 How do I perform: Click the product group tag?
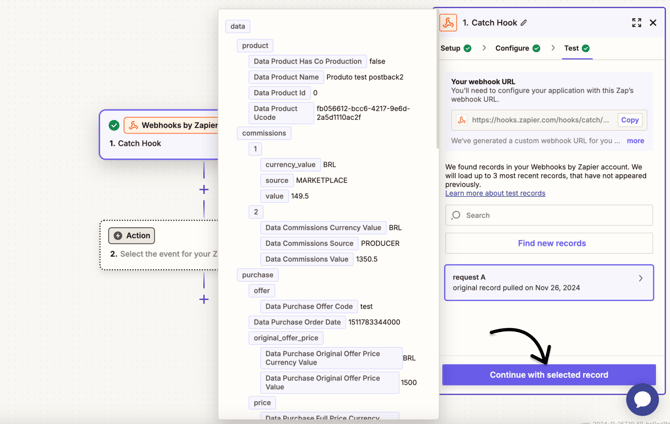[255, 46]
